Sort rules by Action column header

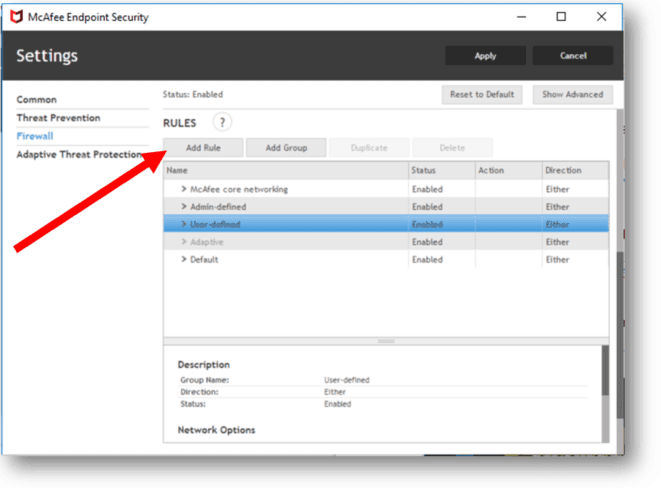click(509, 170)
